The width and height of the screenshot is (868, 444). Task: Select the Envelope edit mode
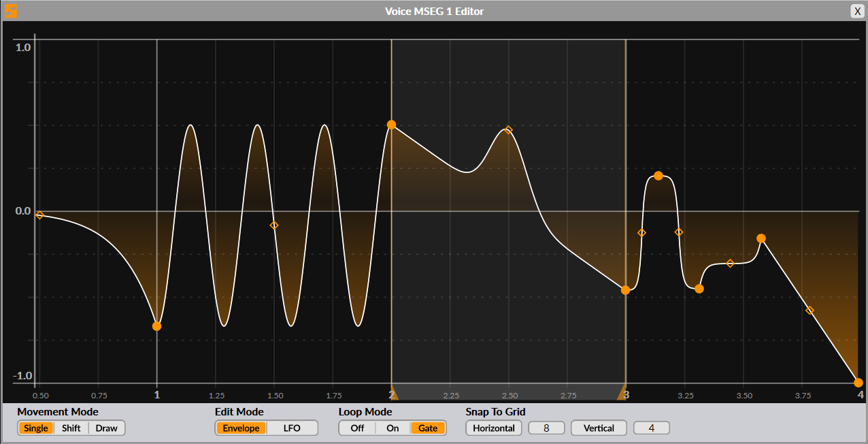point(241,428)
